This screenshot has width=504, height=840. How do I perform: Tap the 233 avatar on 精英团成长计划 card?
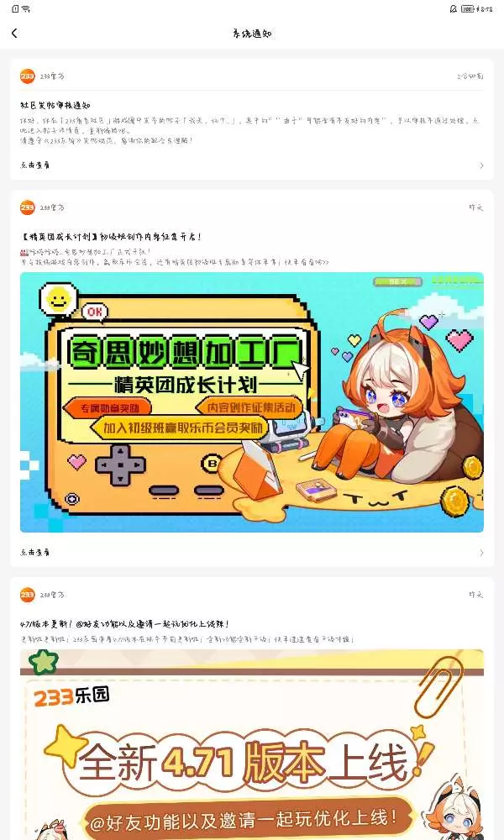pyautogui.click(x=28, y=207)
